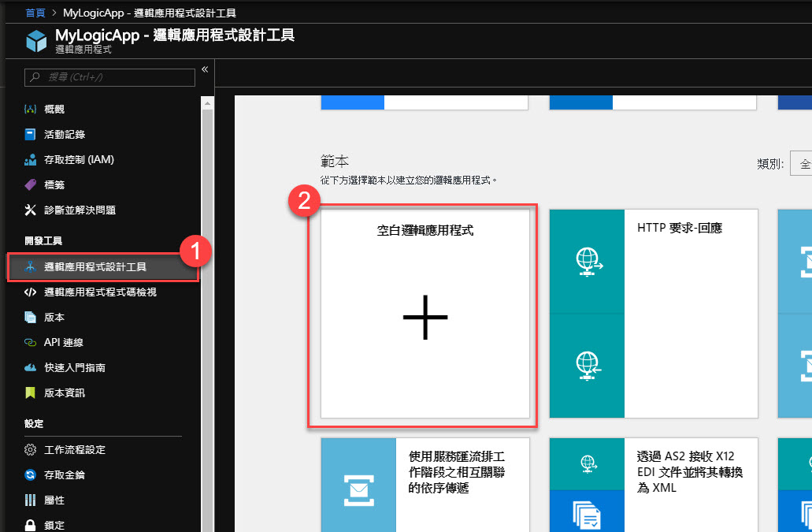Choose 透過 AS2 接收 X12 EDI template
The height and width of the screenshot is (532, 812).
[654, 485]
